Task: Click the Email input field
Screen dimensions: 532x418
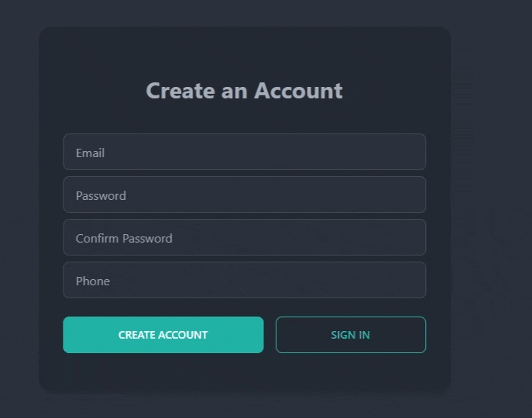Action: click(x=244, y=152)
